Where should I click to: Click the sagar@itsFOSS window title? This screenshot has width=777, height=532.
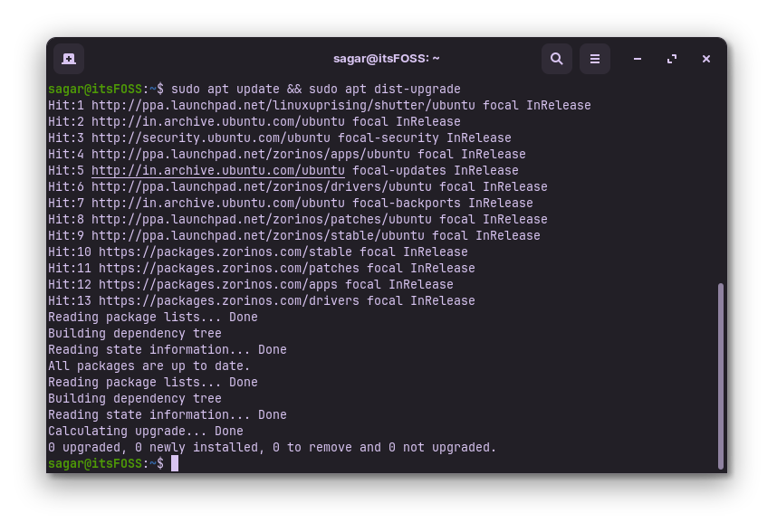pos(387,59)
